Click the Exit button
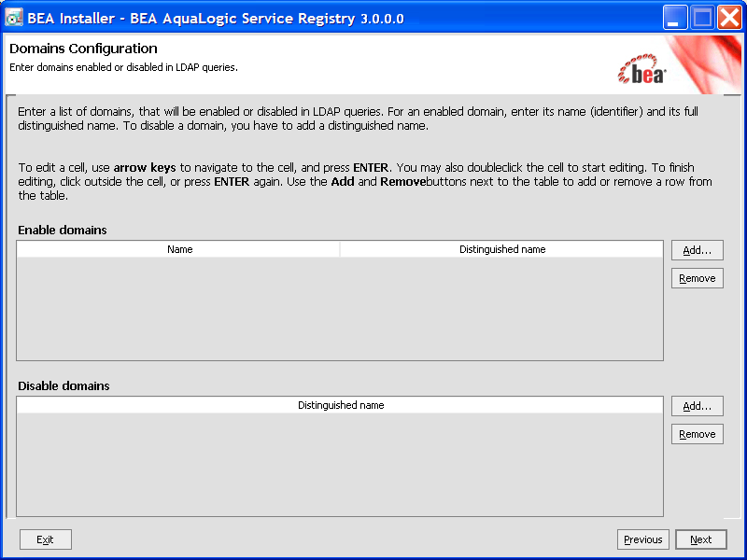Viewport: 747px width, 560px height. [x=46, y=539]
